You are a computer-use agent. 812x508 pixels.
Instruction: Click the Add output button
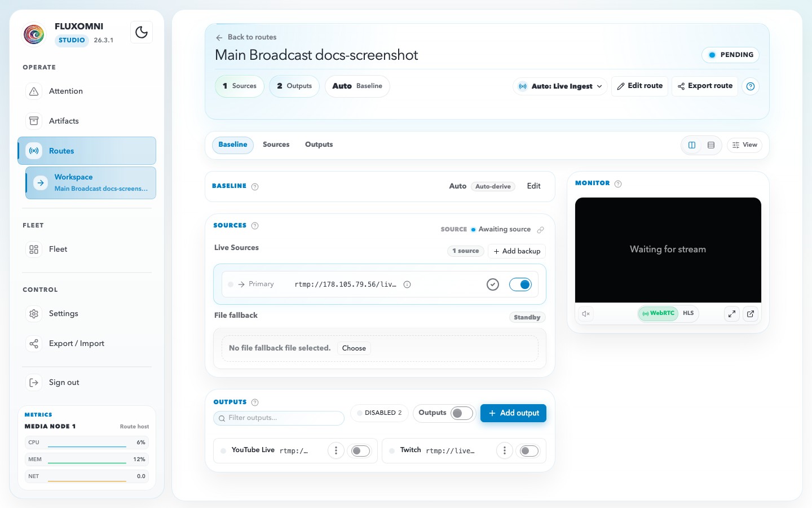(513, 413)
